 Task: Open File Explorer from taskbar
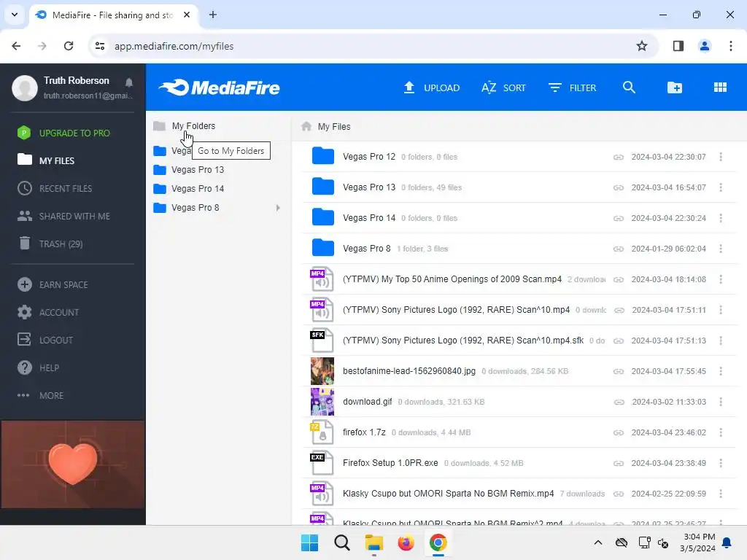pyautogui.click(x=374, y=542)
